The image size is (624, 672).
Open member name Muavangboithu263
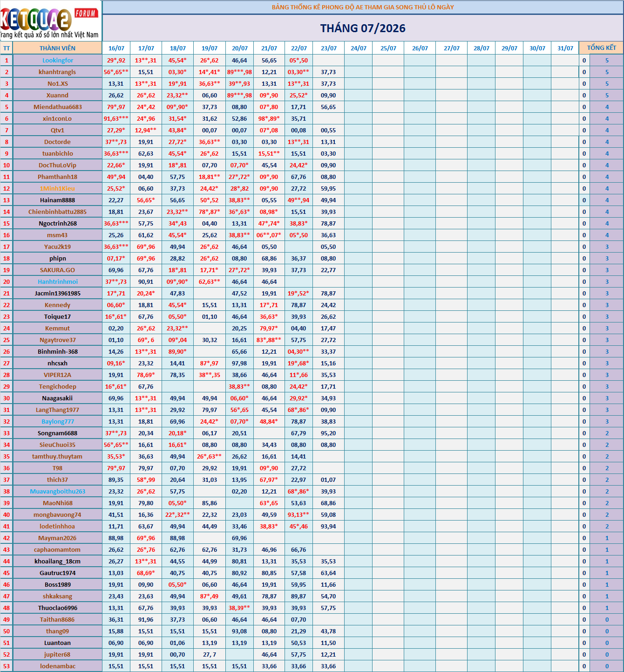(58, 491)
